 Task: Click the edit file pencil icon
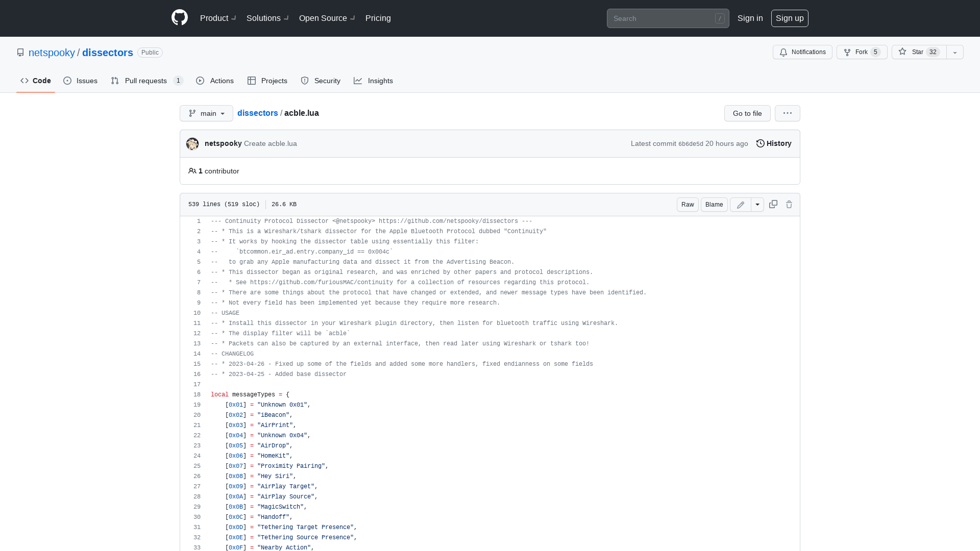(x=741, y=205)
